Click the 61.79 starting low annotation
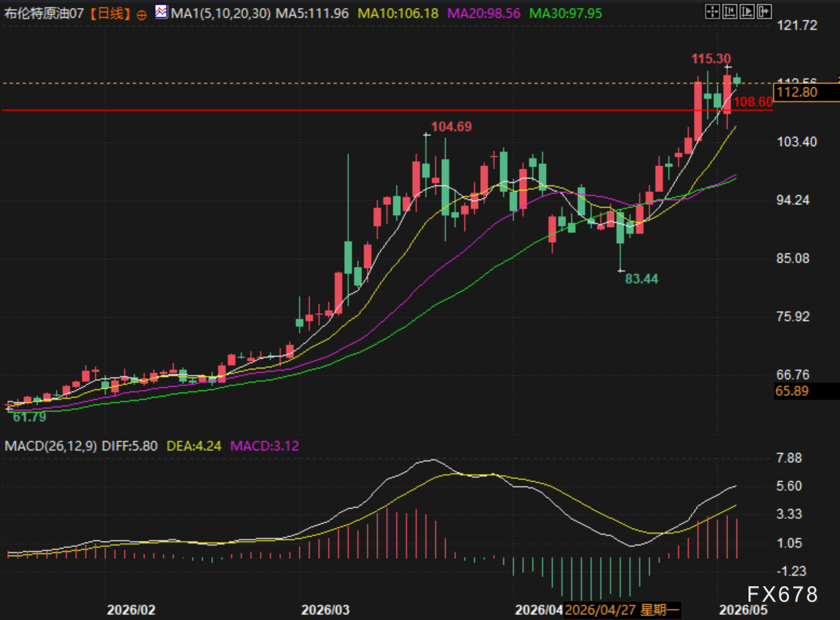 pyautogui.click(x=30, y=417)
